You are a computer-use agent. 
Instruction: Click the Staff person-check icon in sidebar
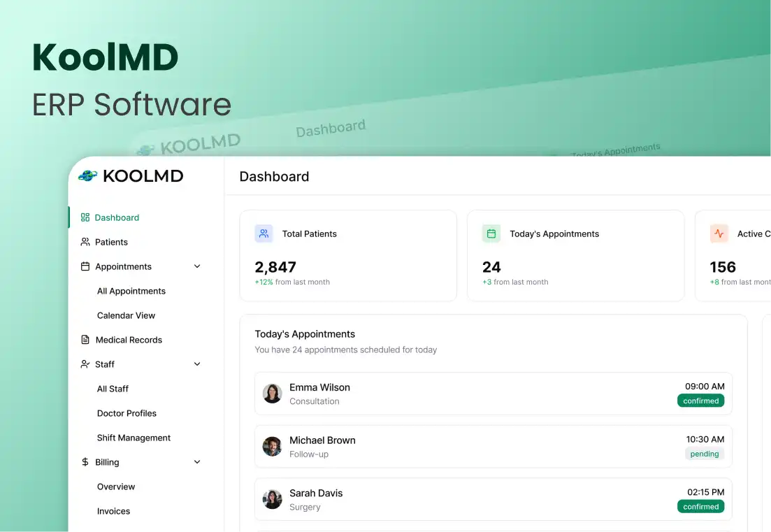coord(85,364)
